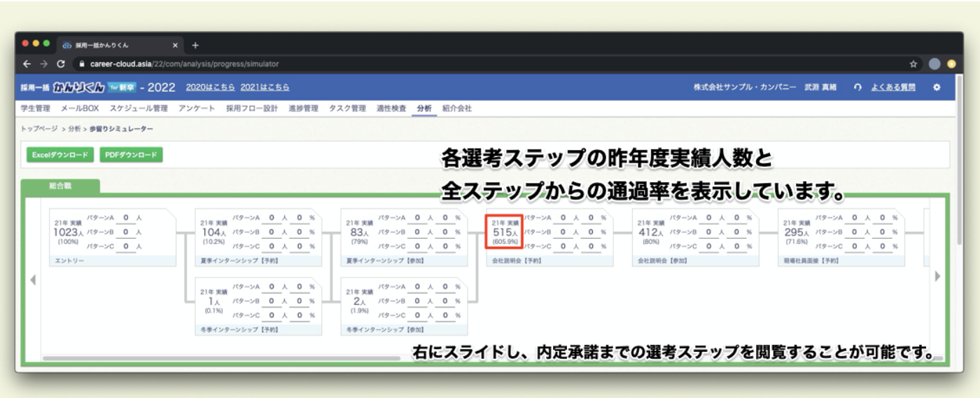Image resolution: width=980 pixels, height=398 pixels.
Task: Click パターンA percent field in 現場社員面接【予約】
Action: tap(883, 218)
